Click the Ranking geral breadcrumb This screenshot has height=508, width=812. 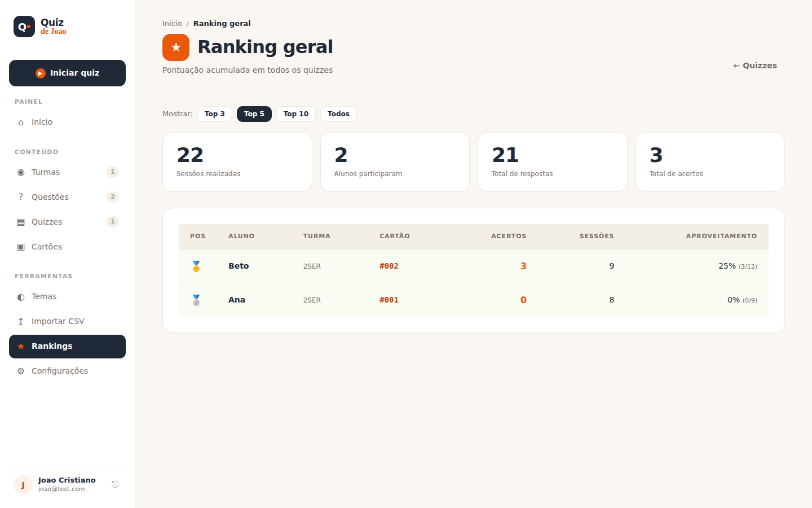click(x=222, y=24)
